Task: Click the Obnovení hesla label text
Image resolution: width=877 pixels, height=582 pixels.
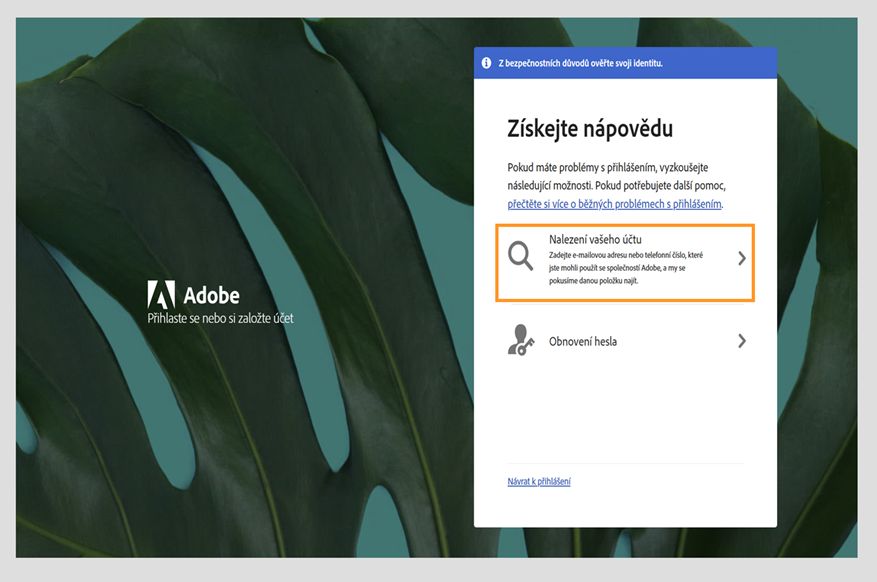Action: (582, 340)
